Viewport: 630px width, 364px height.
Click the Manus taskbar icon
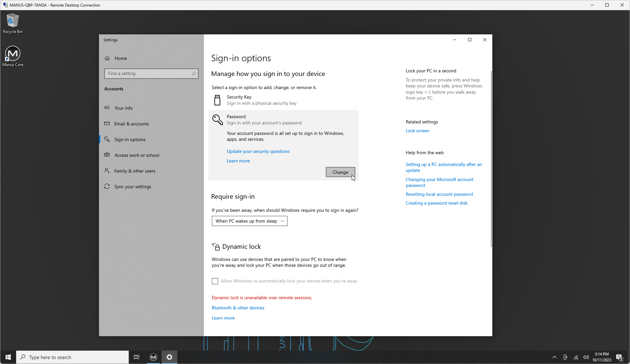point(153,357)
